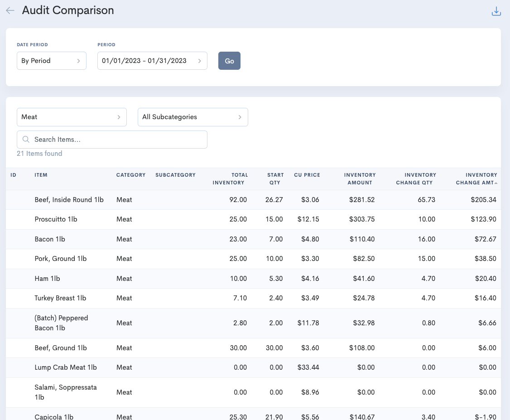Click the sort arrow on Inventory Change Amt
The width and height of the screenshot is (510, 420).
(496, 182)
